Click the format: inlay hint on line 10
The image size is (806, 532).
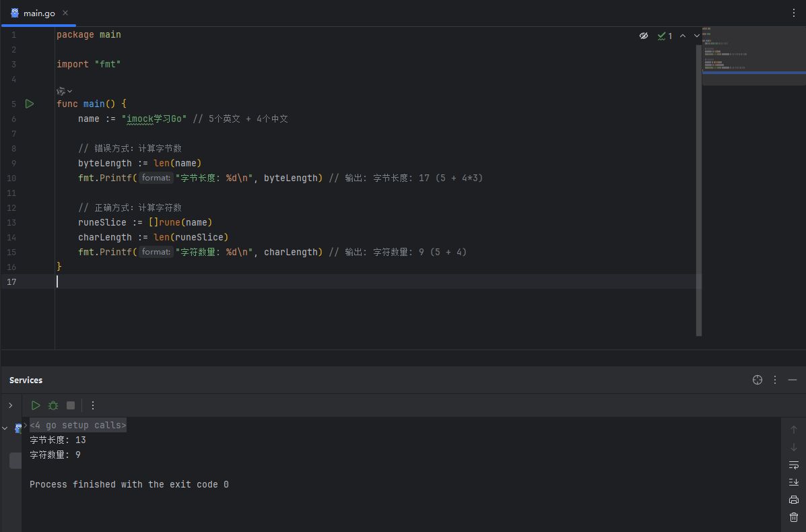(x=156, y=178)
